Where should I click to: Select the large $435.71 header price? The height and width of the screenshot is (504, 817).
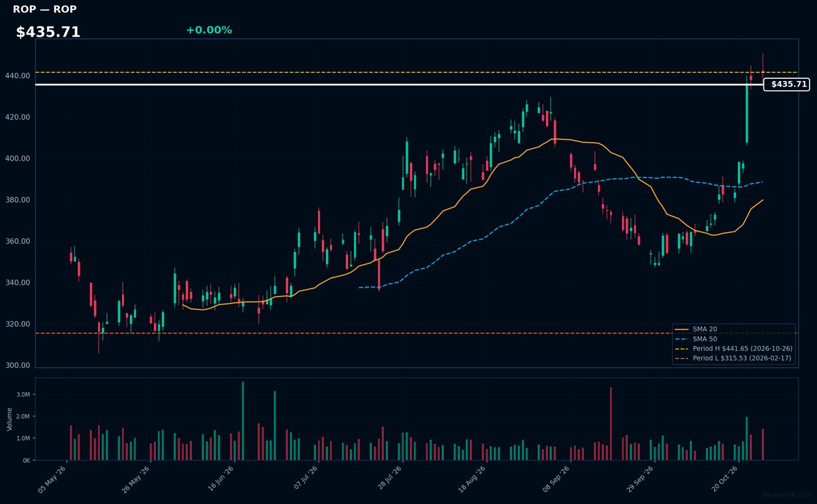48,32
